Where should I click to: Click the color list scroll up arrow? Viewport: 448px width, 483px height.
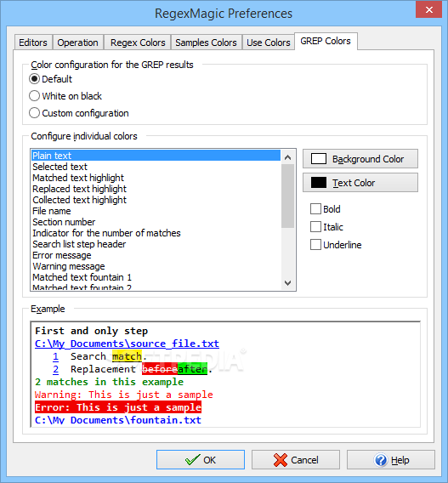288,157
